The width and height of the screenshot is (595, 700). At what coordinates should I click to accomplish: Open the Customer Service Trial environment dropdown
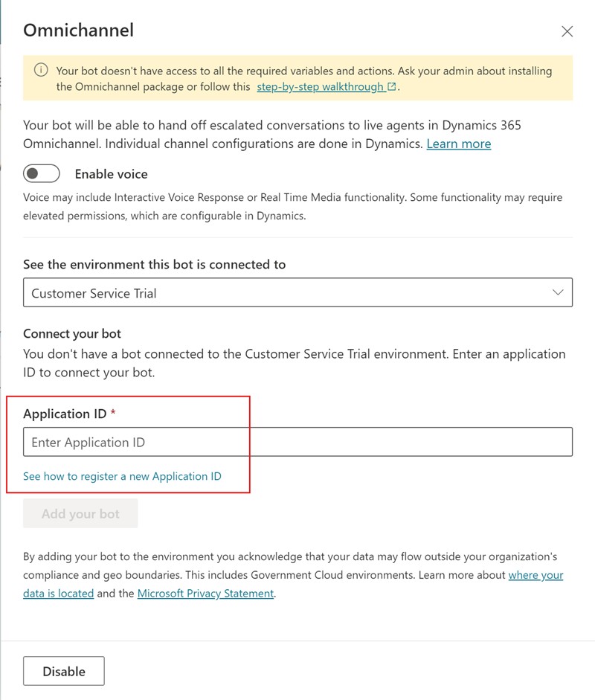(297, 292)
